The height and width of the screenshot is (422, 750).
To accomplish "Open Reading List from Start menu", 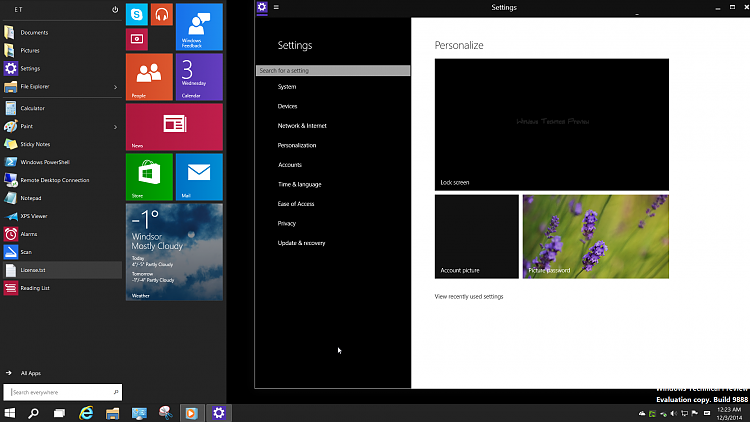I will tap(62, 288).
